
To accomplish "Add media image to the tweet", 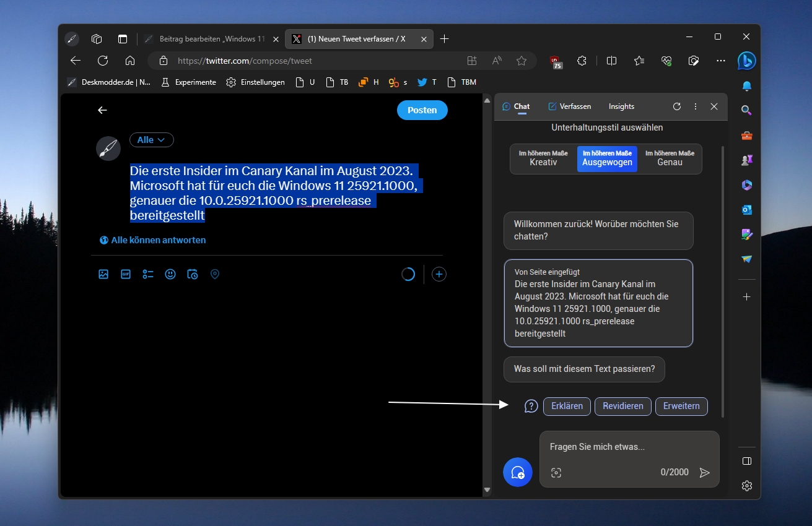I will click(103, 274).
